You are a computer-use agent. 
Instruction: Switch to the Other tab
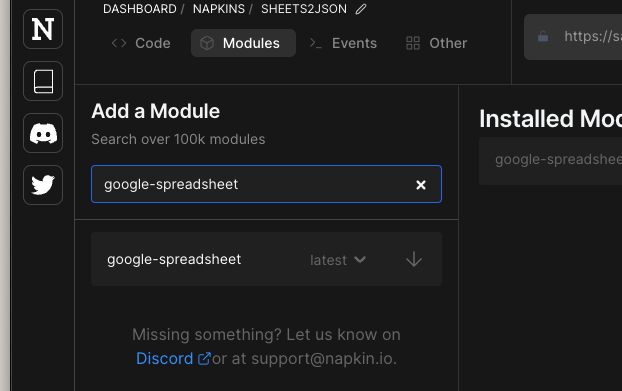[436, 43]
